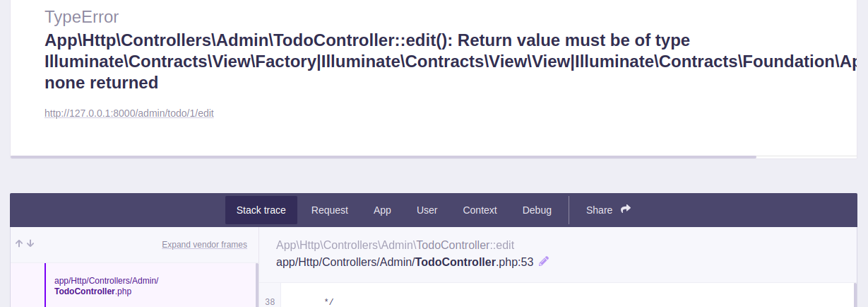Open the 127.0.0.1:8000/admin/todo/1/edit link

129,113
